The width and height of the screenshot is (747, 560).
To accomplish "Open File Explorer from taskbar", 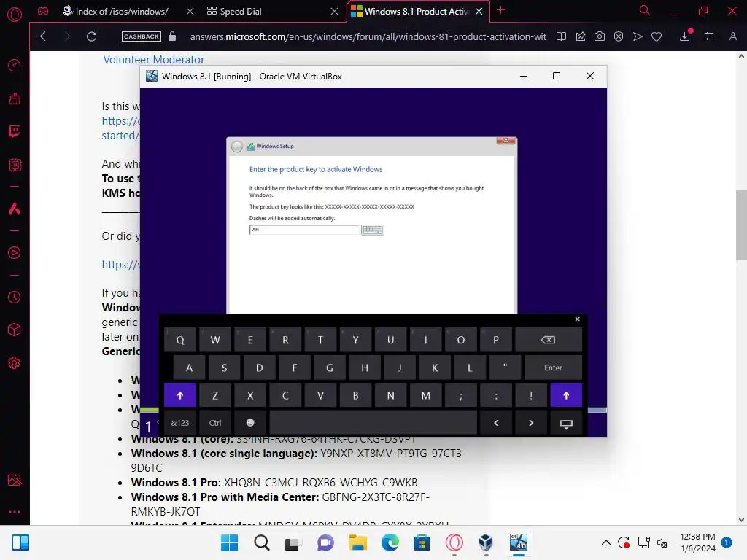I will [357, 542].
